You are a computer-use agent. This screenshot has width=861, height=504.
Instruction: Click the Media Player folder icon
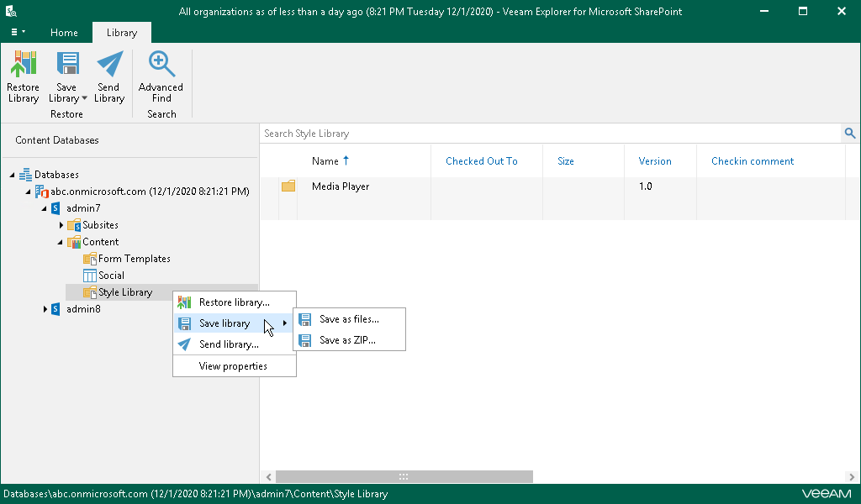point(288,186)
